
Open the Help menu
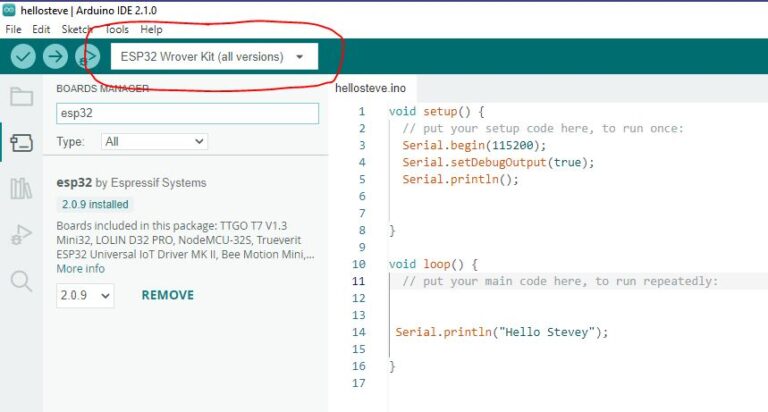tap(151, 30)
